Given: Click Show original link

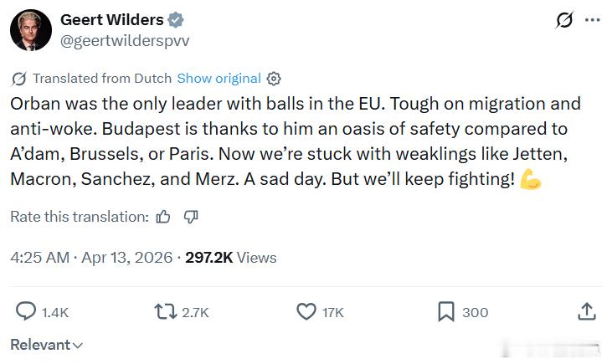Looking at the screenshot, I should tap(219, 78).
